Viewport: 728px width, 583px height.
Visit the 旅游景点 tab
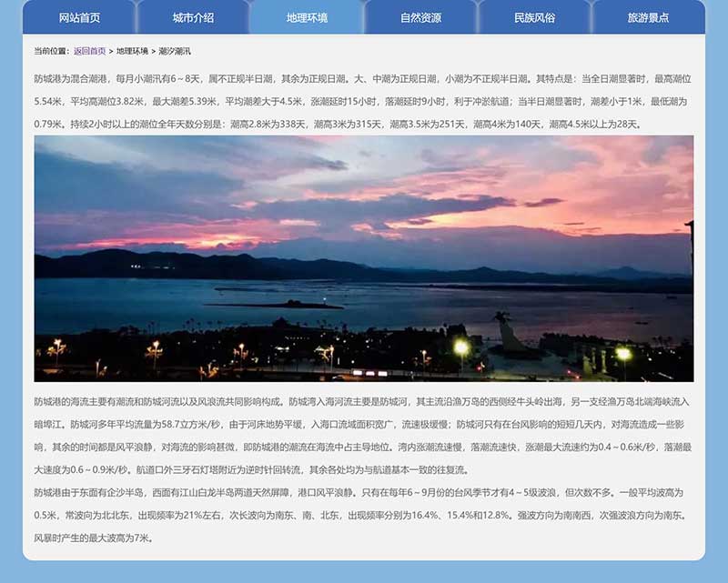pos(648,17)
